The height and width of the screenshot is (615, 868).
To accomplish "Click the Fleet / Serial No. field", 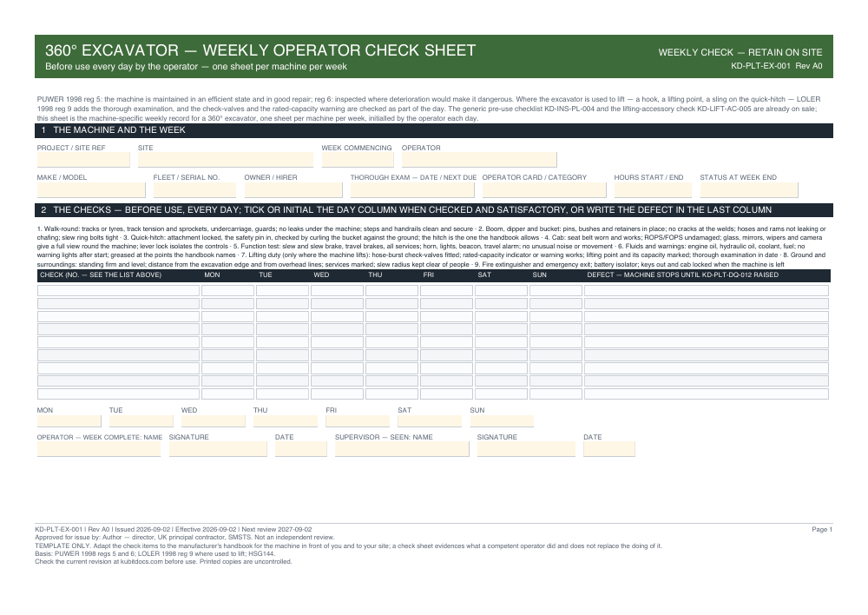I will click(194, 189).
